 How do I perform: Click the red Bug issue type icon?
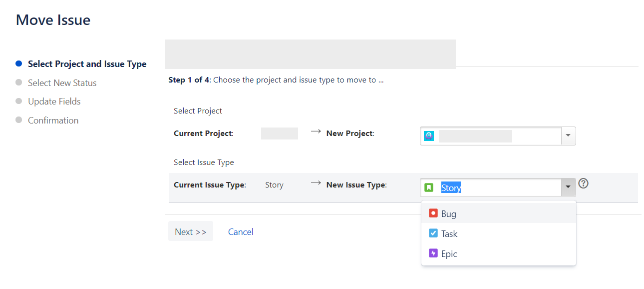(433, 213)
